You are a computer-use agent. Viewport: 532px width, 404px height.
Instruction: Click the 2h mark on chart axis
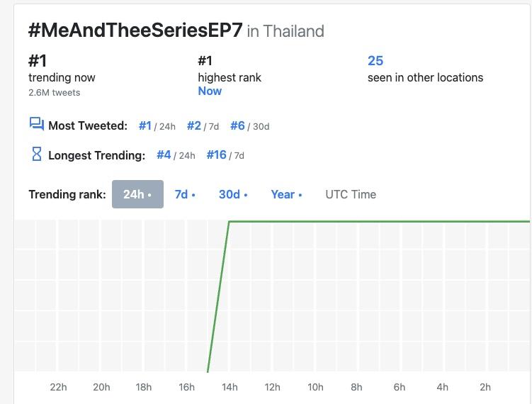coord(485,387)
